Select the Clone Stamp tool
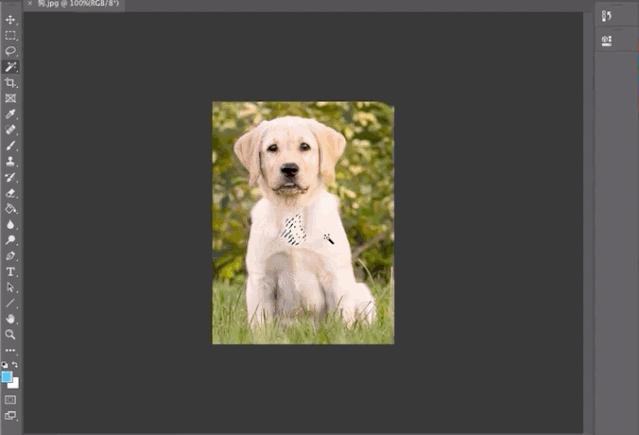 10,161
